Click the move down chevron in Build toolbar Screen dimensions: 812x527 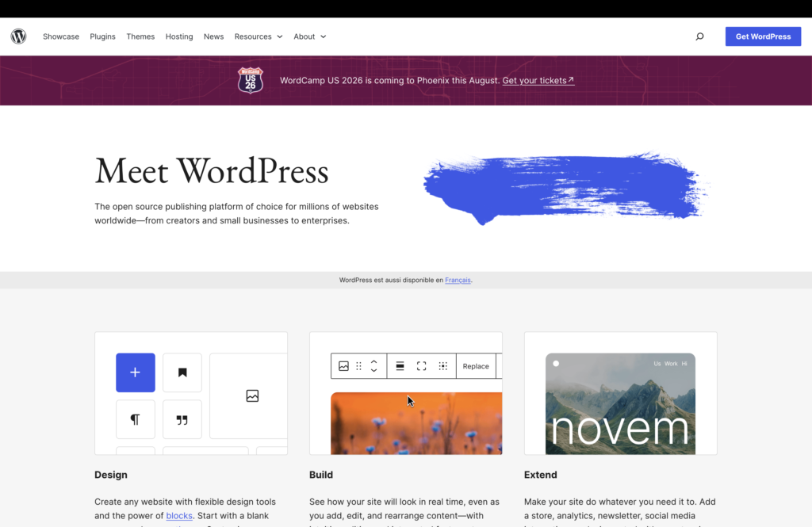coord(374,370)
